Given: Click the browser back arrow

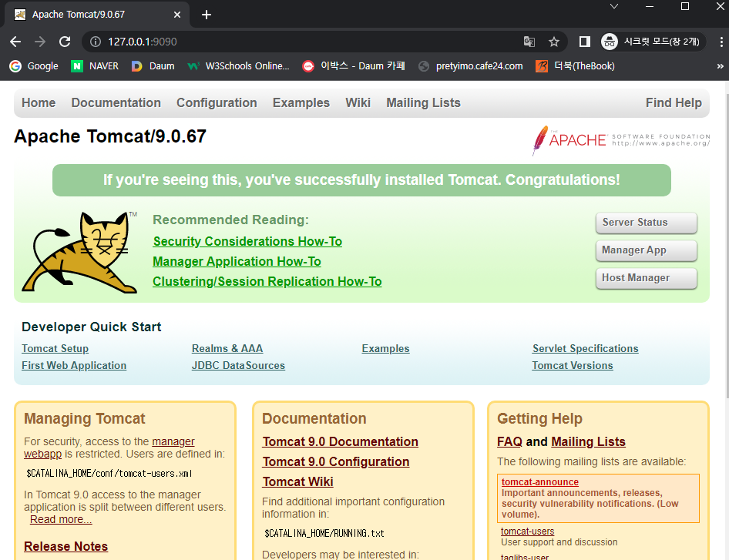Looking at the screenshot, I should point(15,42).
